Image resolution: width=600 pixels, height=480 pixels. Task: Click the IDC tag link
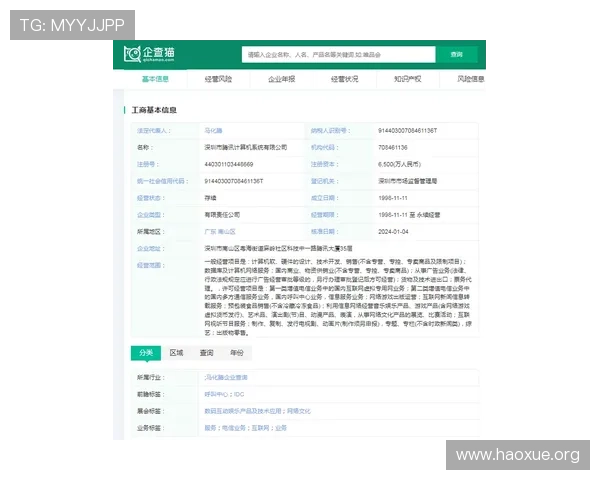239,394
